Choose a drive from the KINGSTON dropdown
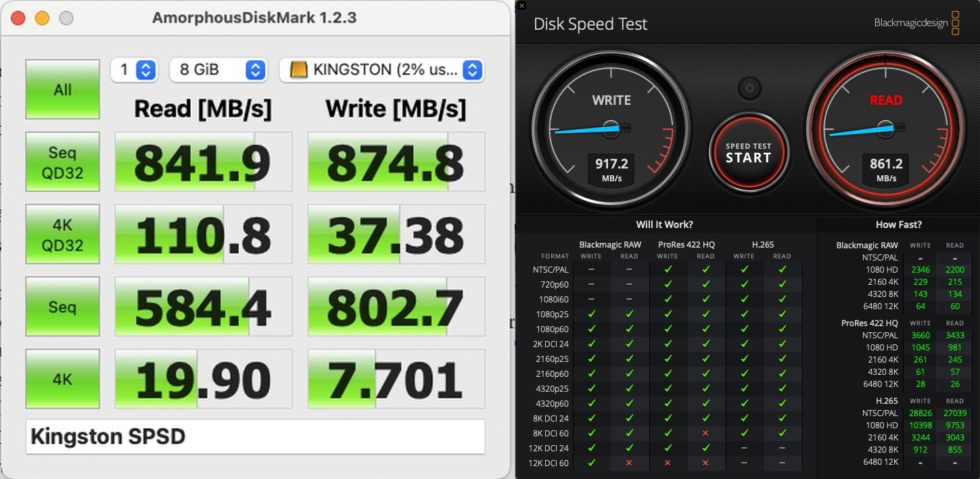980x479 pixels. click(381, 70)
